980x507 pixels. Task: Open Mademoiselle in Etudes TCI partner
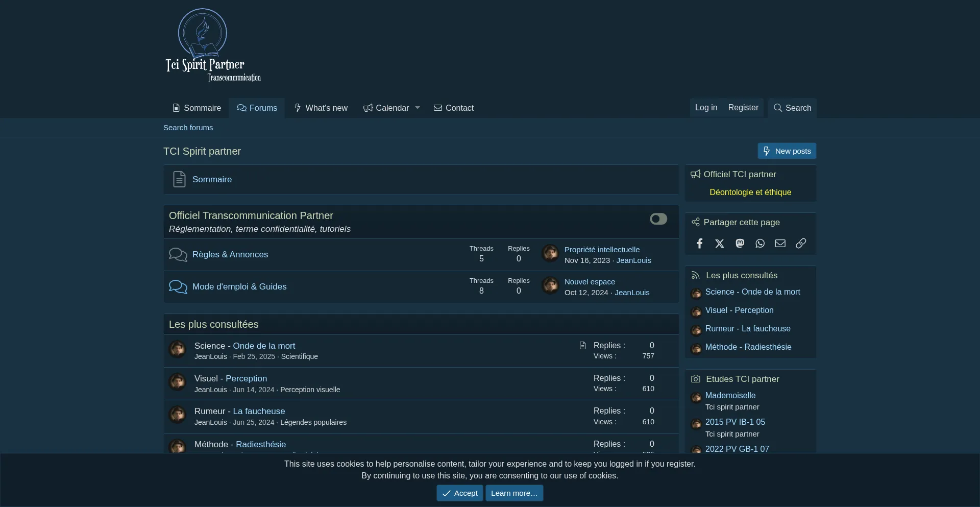pos(730,396)
